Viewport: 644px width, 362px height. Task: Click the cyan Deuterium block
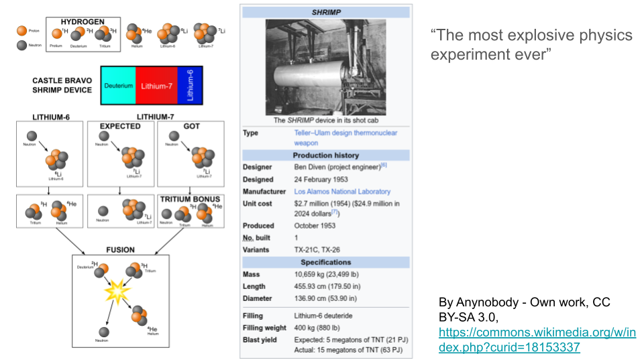pyautogui.click(x=118, y=86)
